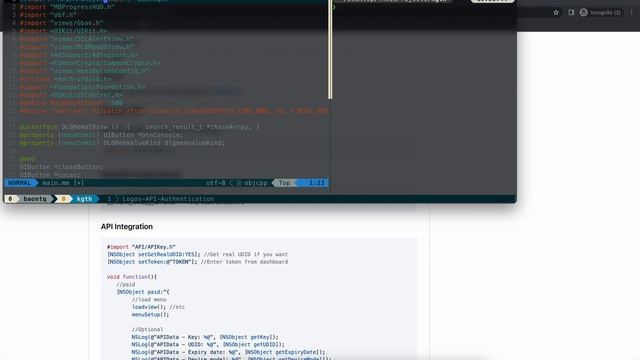Screen dimensions: 640x360
Task: Click the baontq session segment in tmux bar
Action: [35, 199]
